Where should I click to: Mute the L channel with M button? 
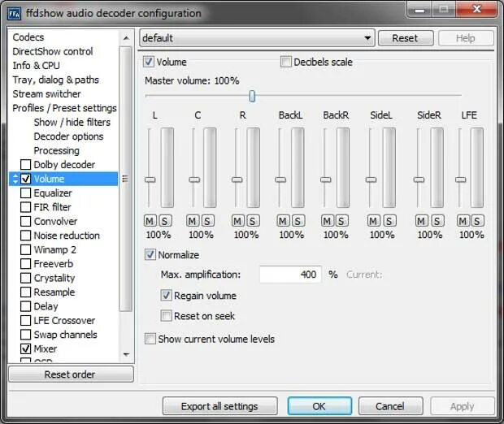point(150,221)
